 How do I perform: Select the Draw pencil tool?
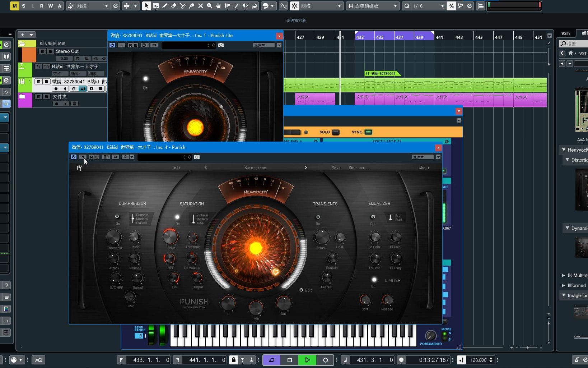point(165,6)
